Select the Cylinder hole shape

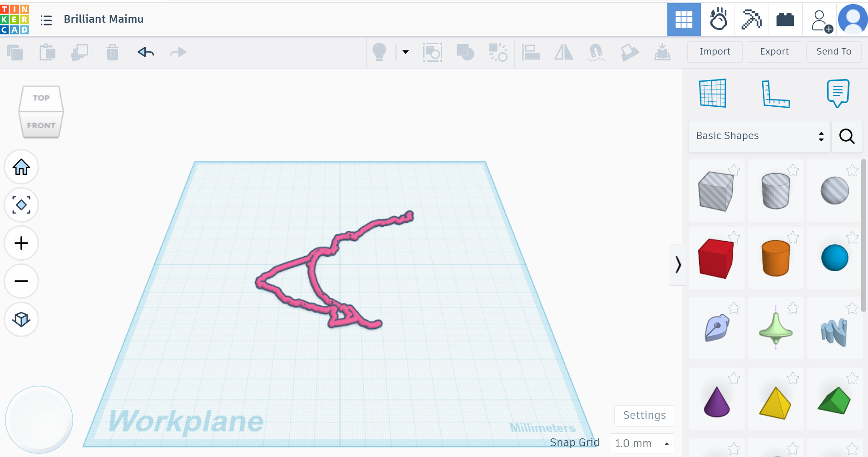click(x=775, y=191)
